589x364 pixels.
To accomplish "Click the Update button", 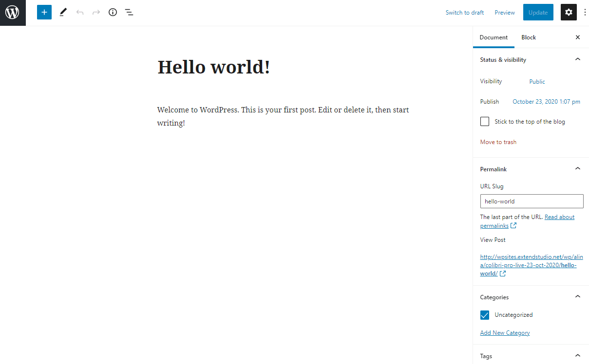I will click(538, 12).
